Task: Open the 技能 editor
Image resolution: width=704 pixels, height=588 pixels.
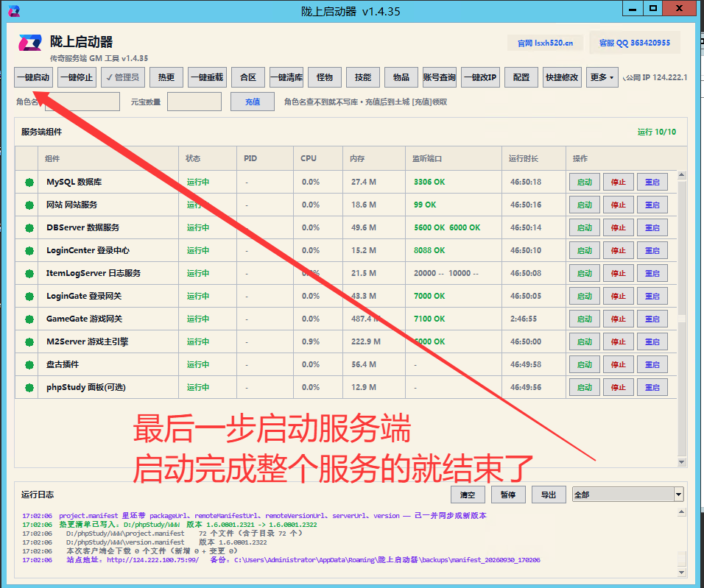Action: pyautogui.click(x=363, y=77)
